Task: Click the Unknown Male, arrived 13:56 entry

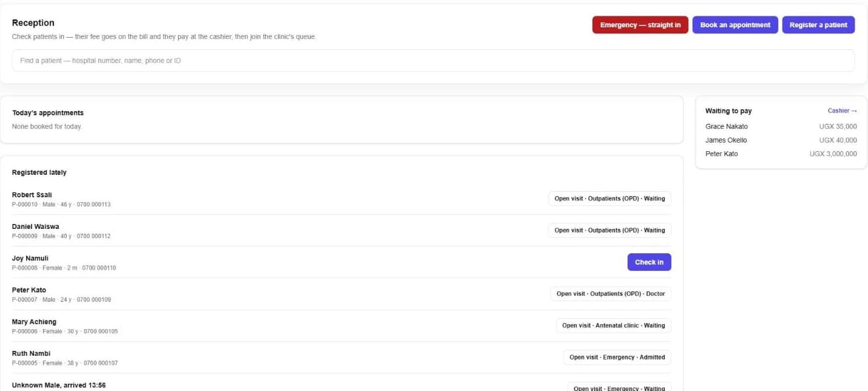Action: point(59,385)
